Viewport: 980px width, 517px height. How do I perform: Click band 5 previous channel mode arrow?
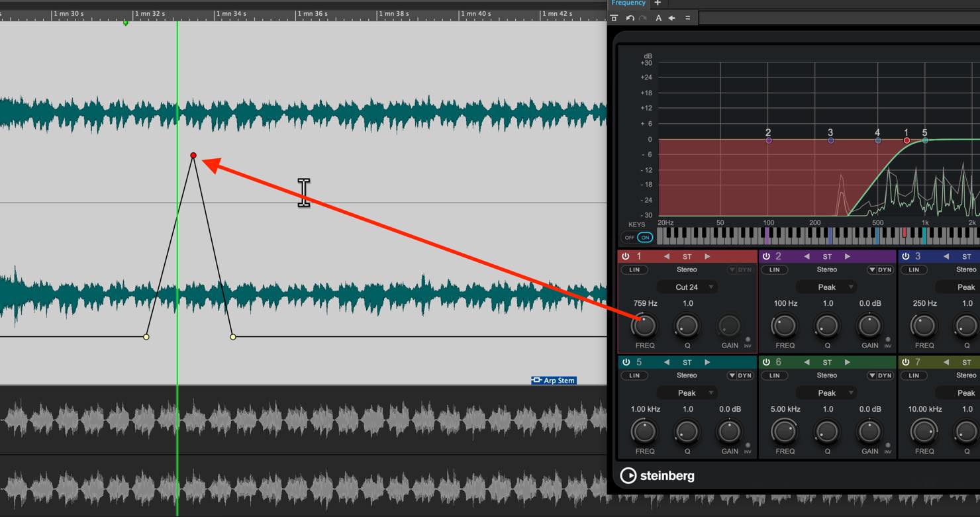[x=667, y=362]
